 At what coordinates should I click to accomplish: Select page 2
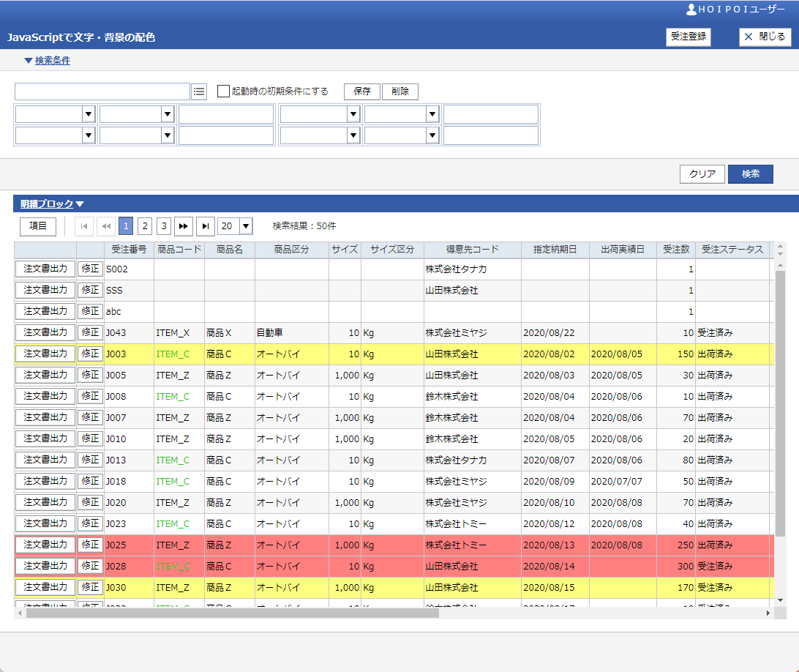(x=145, y=226)
